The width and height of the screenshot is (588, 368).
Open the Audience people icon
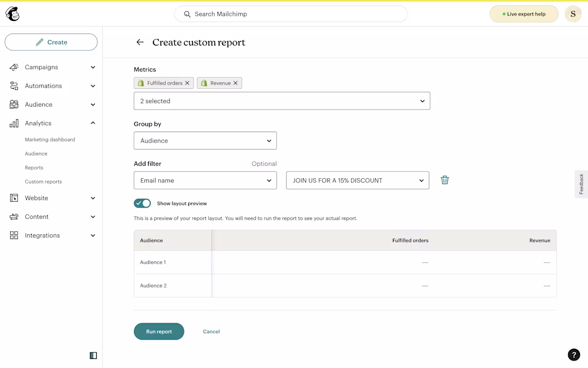[14, 104]
